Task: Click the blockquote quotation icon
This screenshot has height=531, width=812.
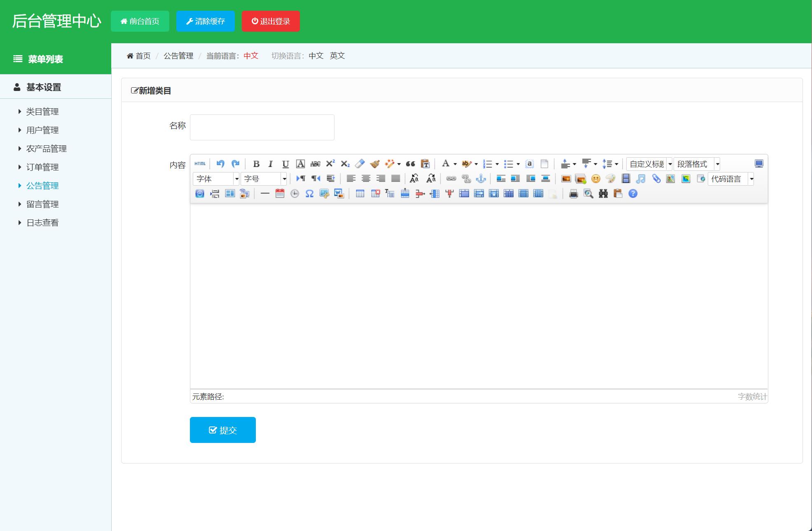Action: 410,164
